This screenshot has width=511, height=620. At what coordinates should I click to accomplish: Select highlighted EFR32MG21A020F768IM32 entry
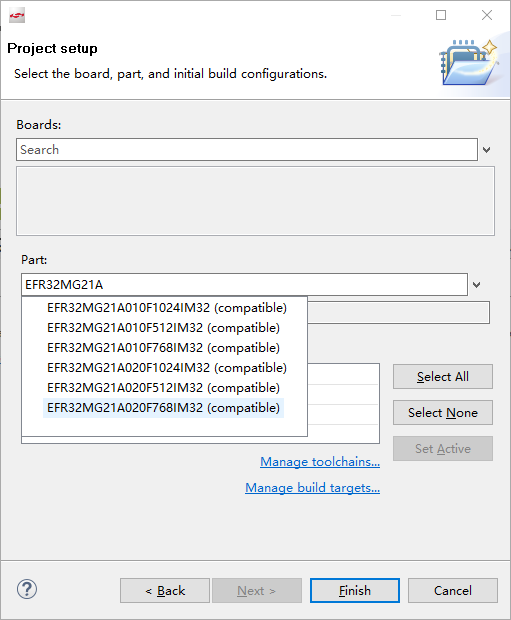coord(163,408)
